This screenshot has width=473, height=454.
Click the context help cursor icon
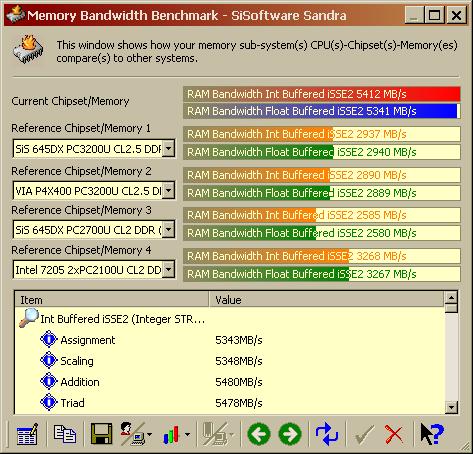point(432,434)
